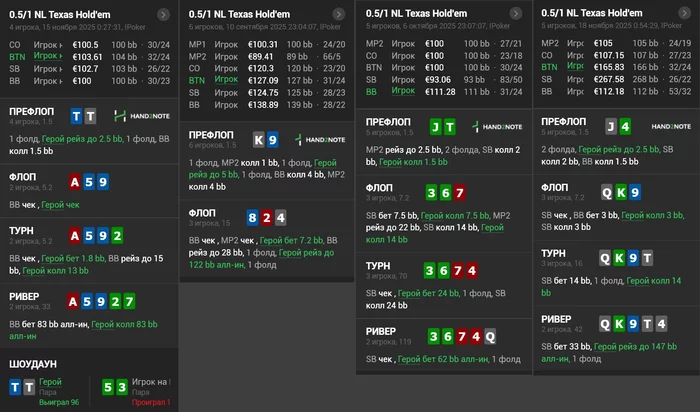Click 'Герой колл 13 bb' link
700x412 pixels.
click(x=55, y=271)
